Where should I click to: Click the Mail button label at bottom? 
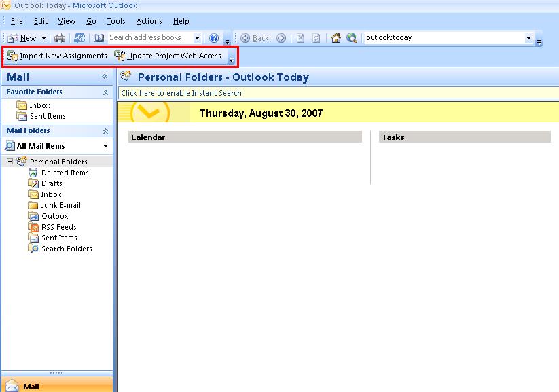(31, 387)
